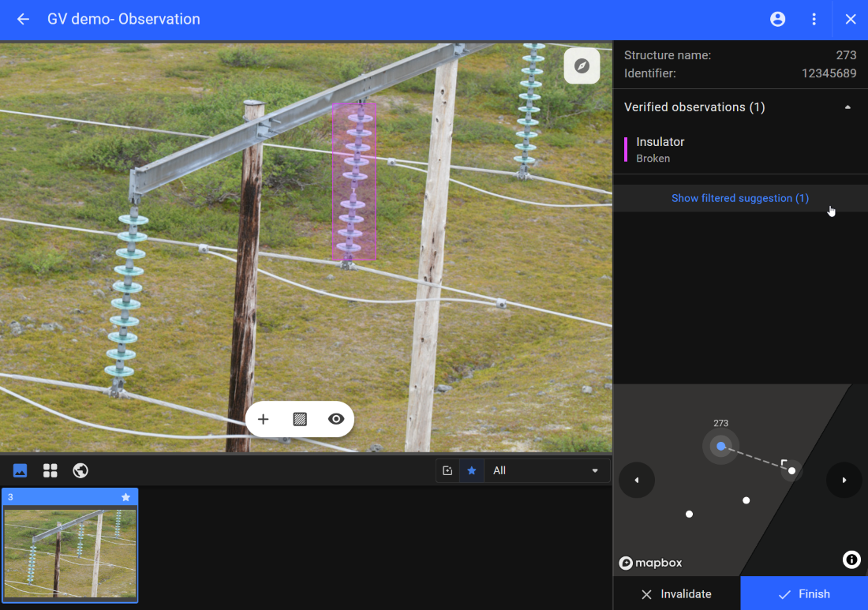Click the image filter icon beside star
The image size is (868, 610).
pos(447,470)
